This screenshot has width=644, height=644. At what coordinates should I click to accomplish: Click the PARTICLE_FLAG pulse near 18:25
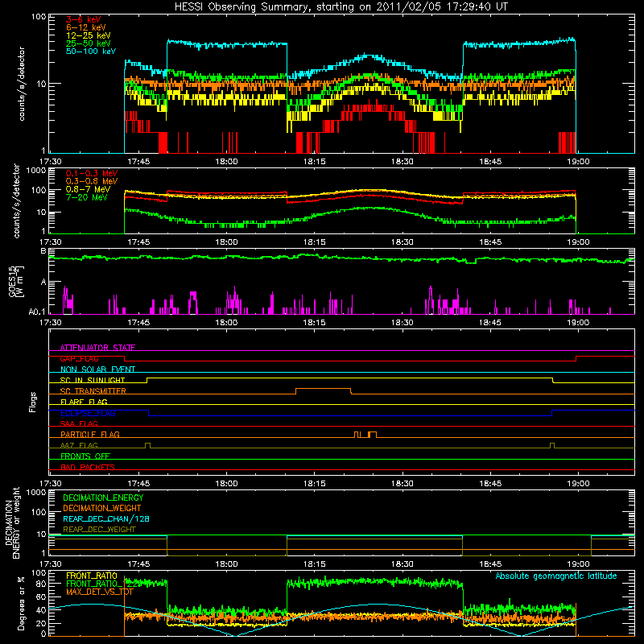click(372, 433)
